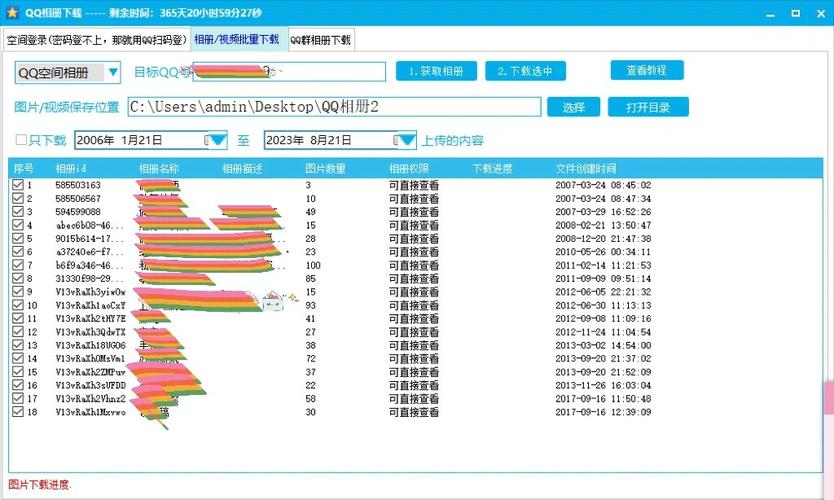Image resolution: width=834 pixels, height=500 pixels.
Task: Click the 目标QQ号 input field
Action: [x=289, y=72]
